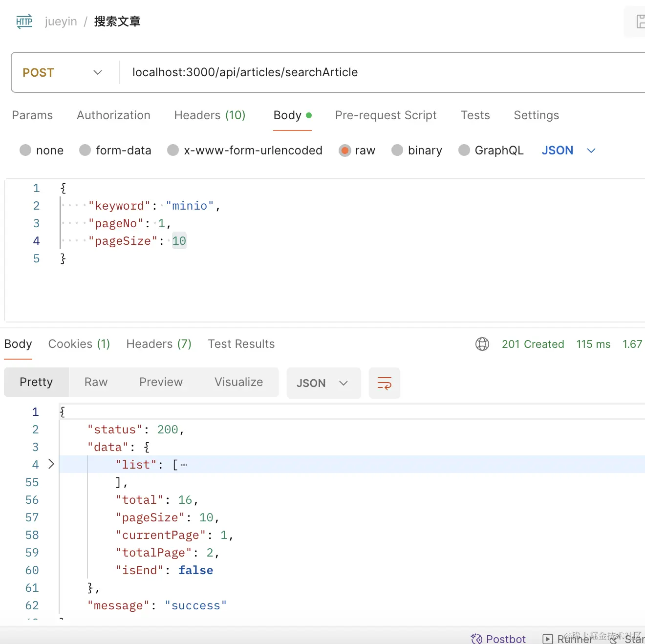Click the request URL input field
The width and height of the screenshot is (645, 644).
coord(342,72)
